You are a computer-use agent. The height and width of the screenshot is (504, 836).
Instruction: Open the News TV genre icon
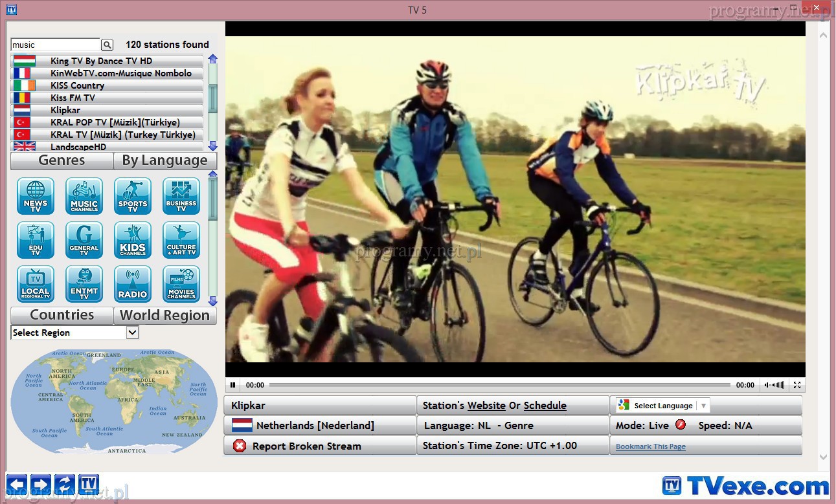(x=36, y=196)
